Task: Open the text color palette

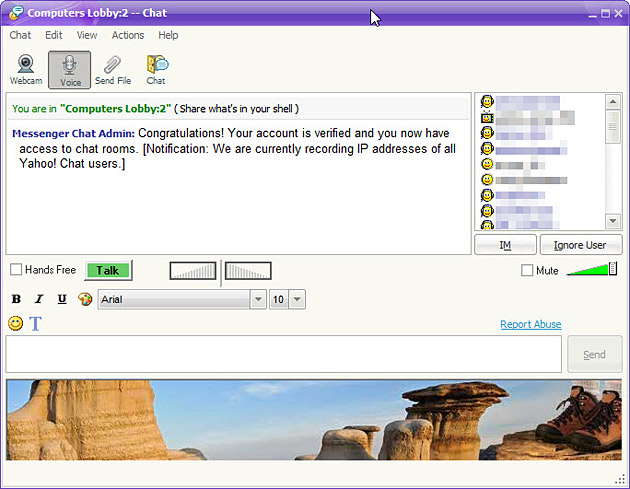Action: pyautogui.click(x=85, y=299)
